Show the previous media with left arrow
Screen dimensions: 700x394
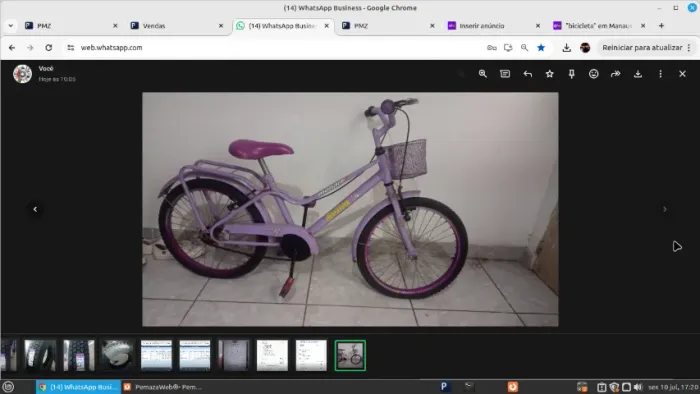click(x=35, y=209)
